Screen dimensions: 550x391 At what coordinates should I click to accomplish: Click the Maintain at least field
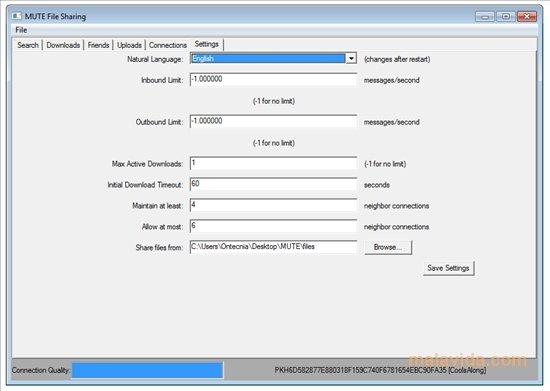point(273,205)
